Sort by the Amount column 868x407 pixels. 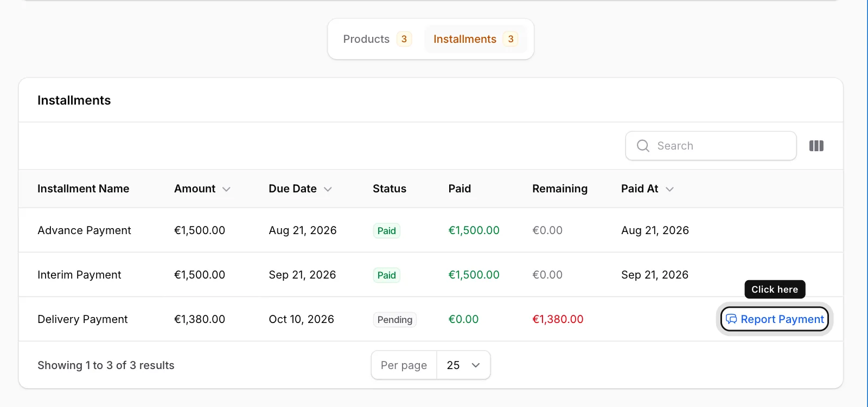point(202,189)
